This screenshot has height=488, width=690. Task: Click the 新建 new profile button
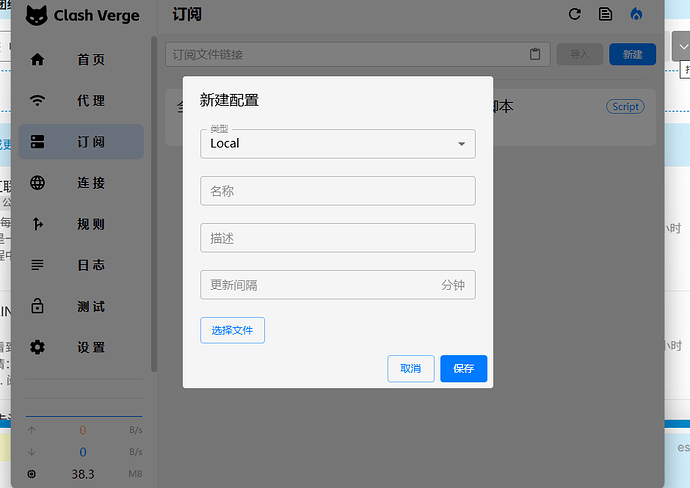[632, 55]
